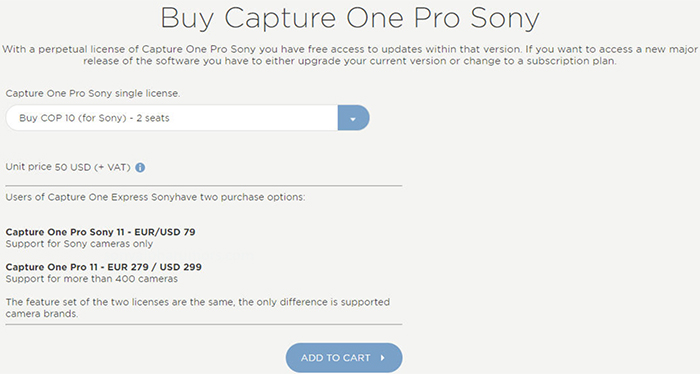Select the "Buy Capture One Pro Sony" heading
Image resolution: width=700 pixels, height=374 pixels.
click(x=350, y=19)
